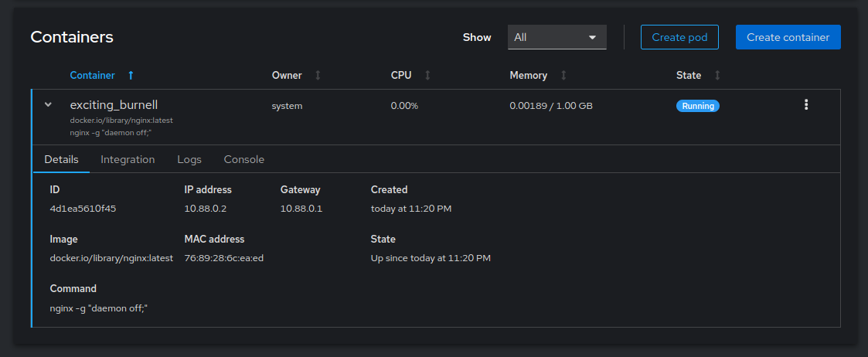The image size is (868, 357).
Task: Click the Memory column header label
Action: point(529,75)
